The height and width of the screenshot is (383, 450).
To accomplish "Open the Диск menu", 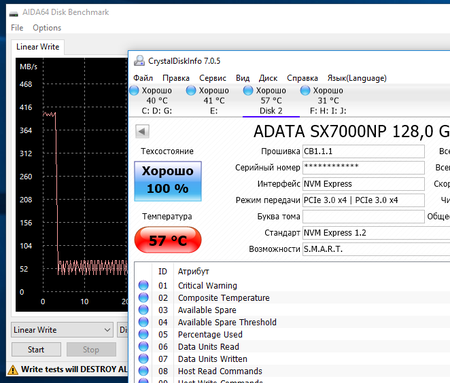I will coord(268,78).
